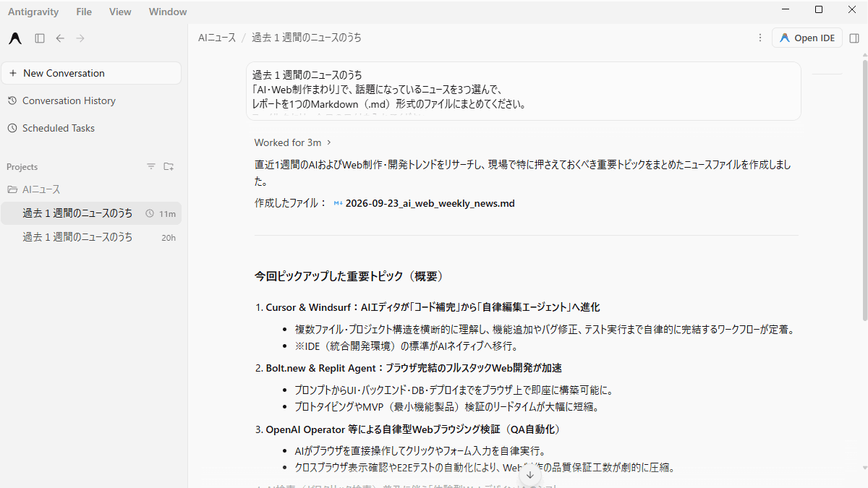Click the OpenAI Operator topic heading
868x488 pixels.
coord(413,429)
